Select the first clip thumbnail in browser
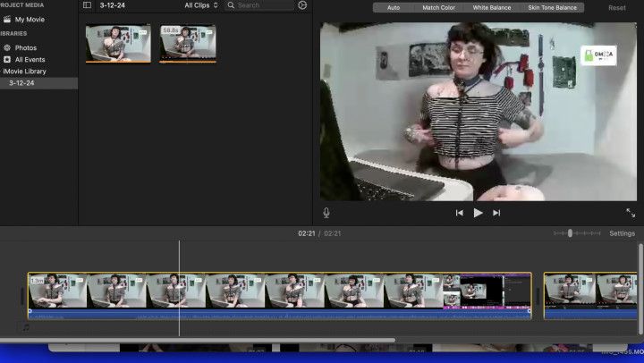Screen dimensions: 644x363 pyautogui.click(x=118, y=43)
